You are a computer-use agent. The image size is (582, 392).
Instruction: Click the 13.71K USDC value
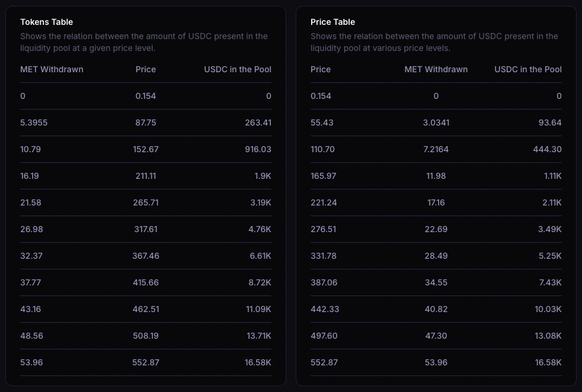pyautogui.click(x=259, y=336)
